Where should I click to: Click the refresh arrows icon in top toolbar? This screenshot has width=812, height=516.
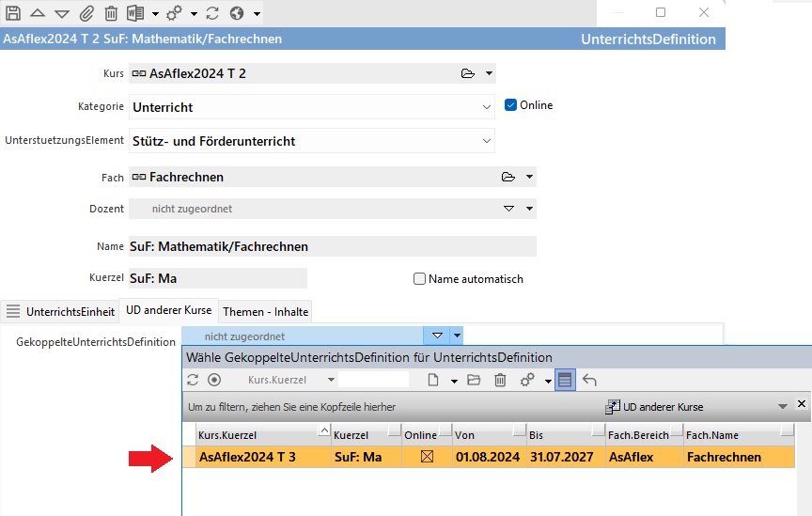pos(212,13)
